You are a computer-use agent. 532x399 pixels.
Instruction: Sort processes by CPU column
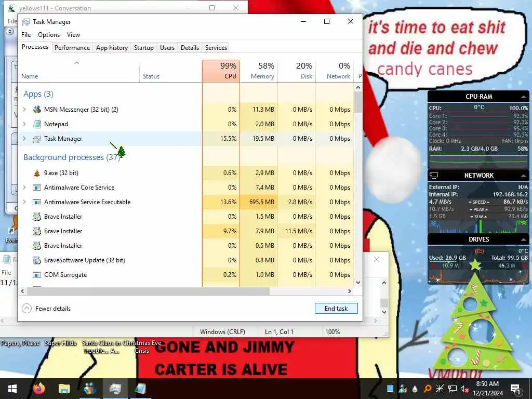pyautogui.click(x=221, y=71)
